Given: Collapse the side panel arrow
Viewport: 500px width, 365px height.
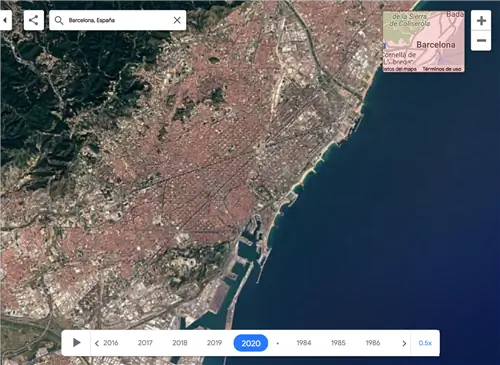Looking at the screenshot, I should [5, 20].
